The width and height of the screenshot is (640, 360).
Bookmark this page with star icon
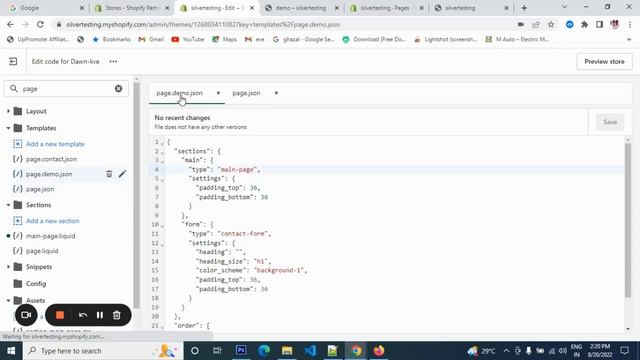(551, 24)
